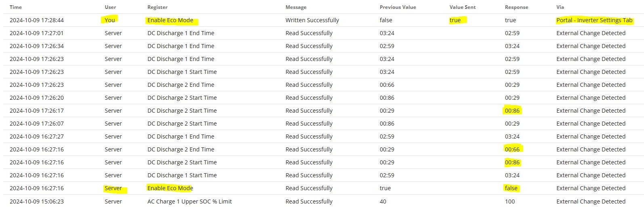Click the 17:26:20 DC Discharge 2 Start Time row
Screen dimensions: 644x212
pos(323,98)
